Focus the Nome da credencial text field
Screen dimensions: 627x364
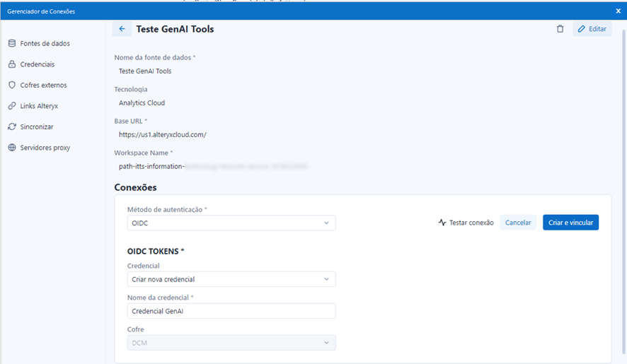(x=231, y=311)
